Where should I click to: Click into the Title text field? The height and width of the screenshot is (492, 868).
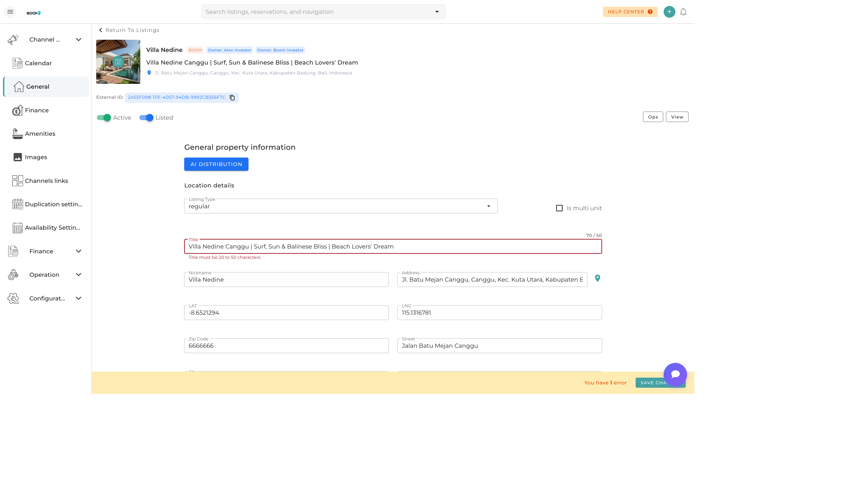pyautogui.click(x=392, y=247)
